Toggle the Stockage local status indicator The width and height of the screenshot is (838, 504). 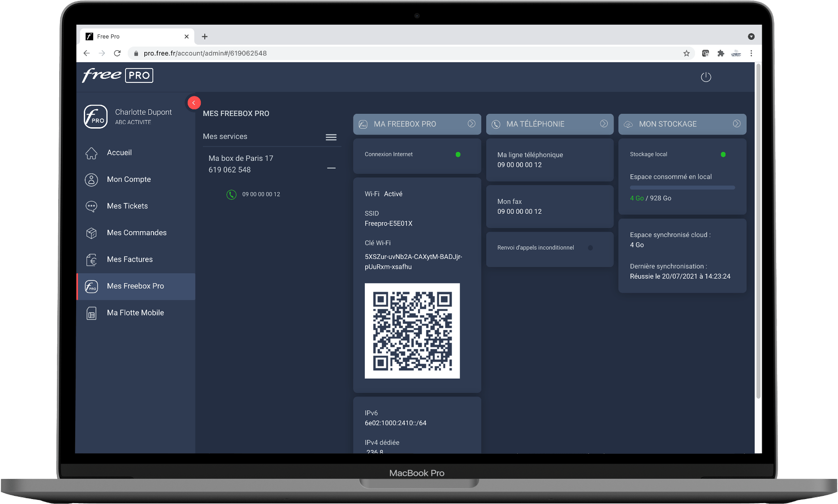tap(723, 155)
